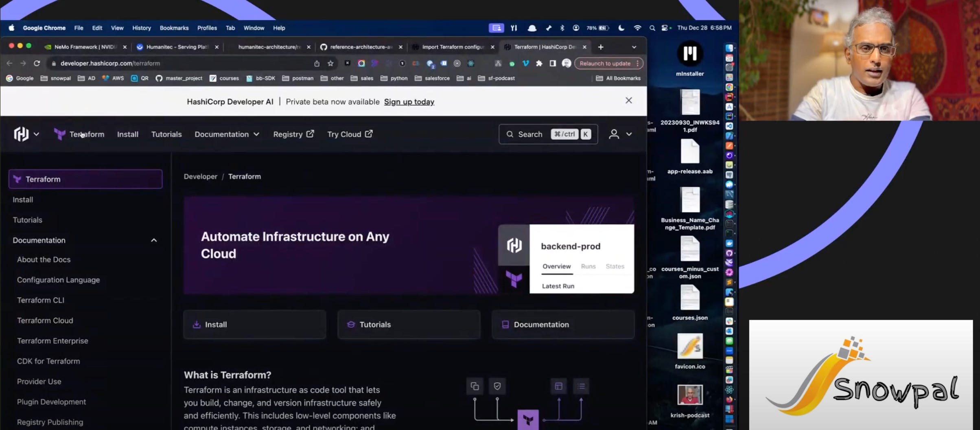Open the All Bookmarks folder
The height and width of the screenshot is (430, 980).
[x=618, y=78]
